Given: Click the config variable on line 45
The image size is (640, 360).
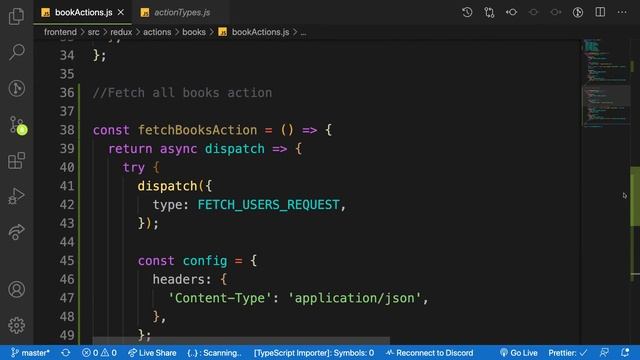Looking at the screenshot, I should click(x=205, y=261).
